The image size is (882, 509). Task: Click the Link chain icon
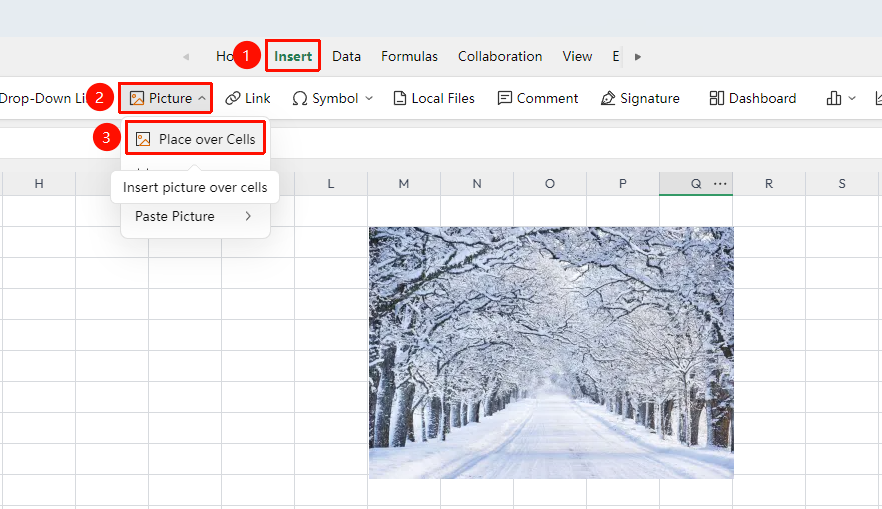233,98
